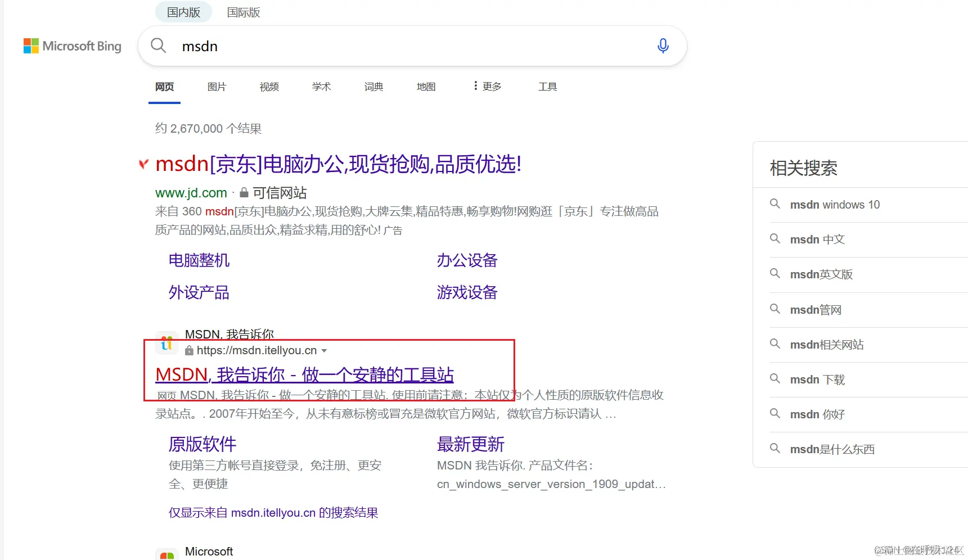This screenshot has height=560, width=968.
Task: Open the 游戏设备 sitelink
Action: click(x=467, y=292)
